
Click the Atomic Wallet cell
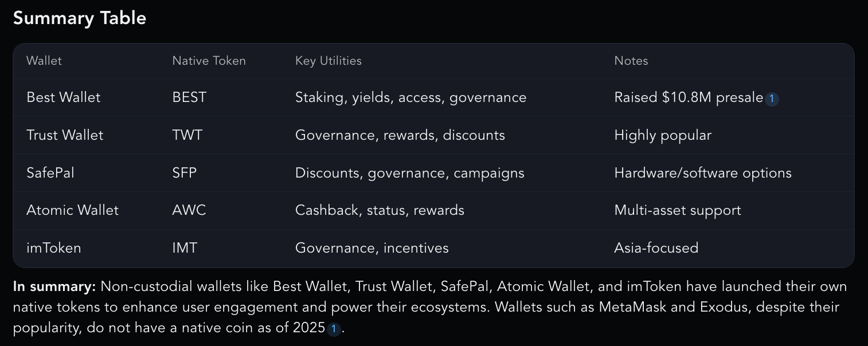[x=72, y=210]
